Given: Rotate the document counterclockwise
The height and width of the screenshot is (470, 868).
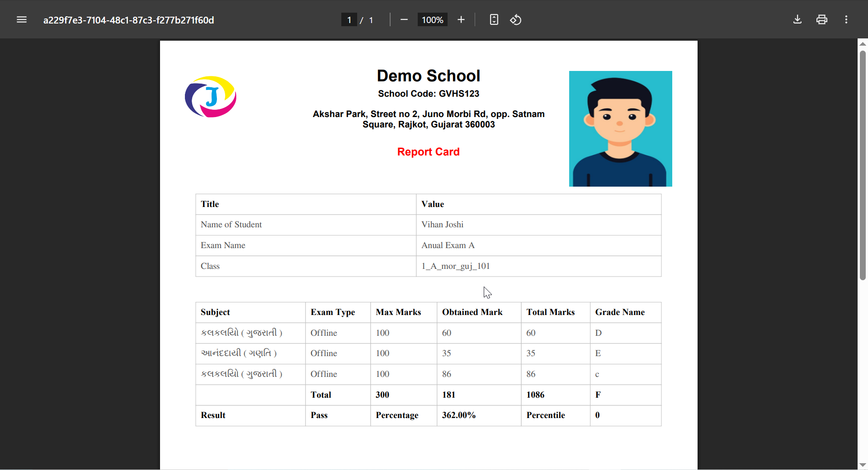Looking at the screenshot, I should [x=516, y=20].
